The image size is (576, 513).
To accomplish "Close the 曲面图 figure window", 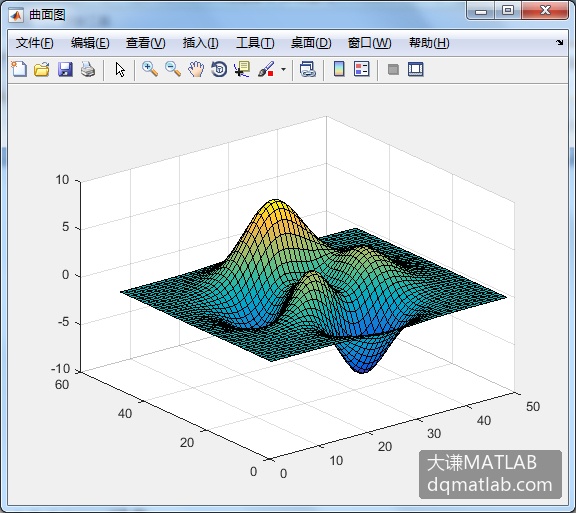I will (545, 11).
